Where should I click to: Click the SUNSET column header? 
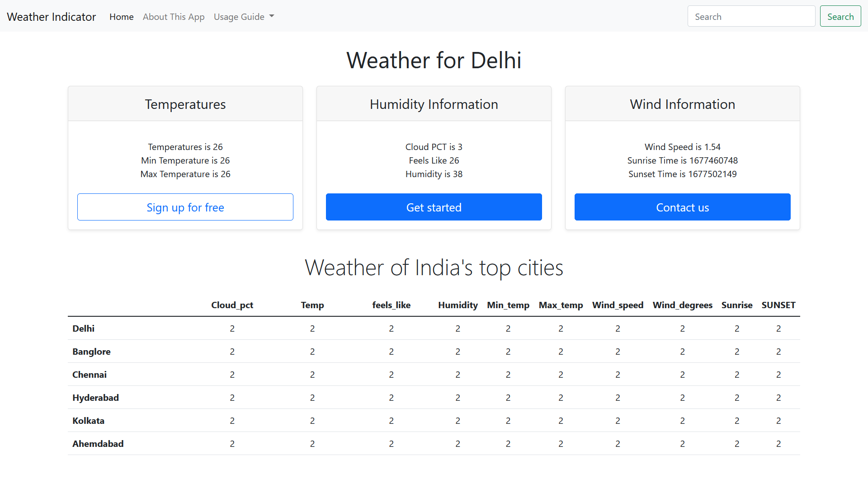[x=778, y=305]
